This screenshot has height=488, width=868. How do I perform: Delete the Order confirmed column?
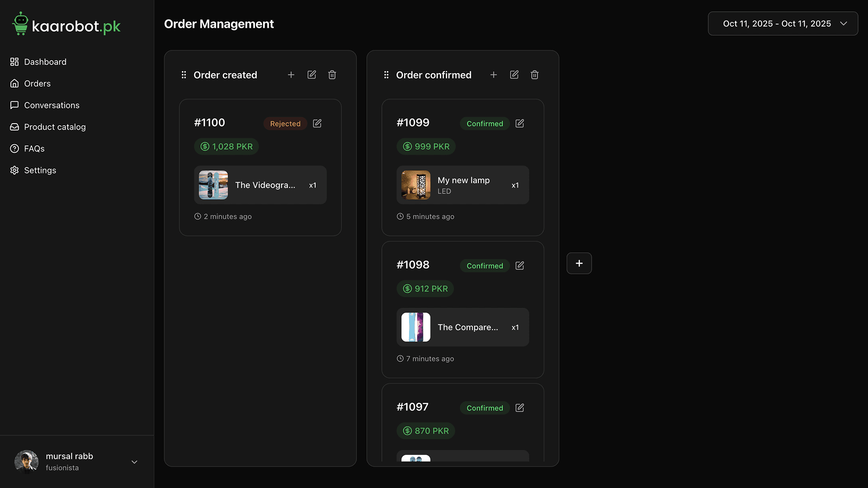pos(534,75)
